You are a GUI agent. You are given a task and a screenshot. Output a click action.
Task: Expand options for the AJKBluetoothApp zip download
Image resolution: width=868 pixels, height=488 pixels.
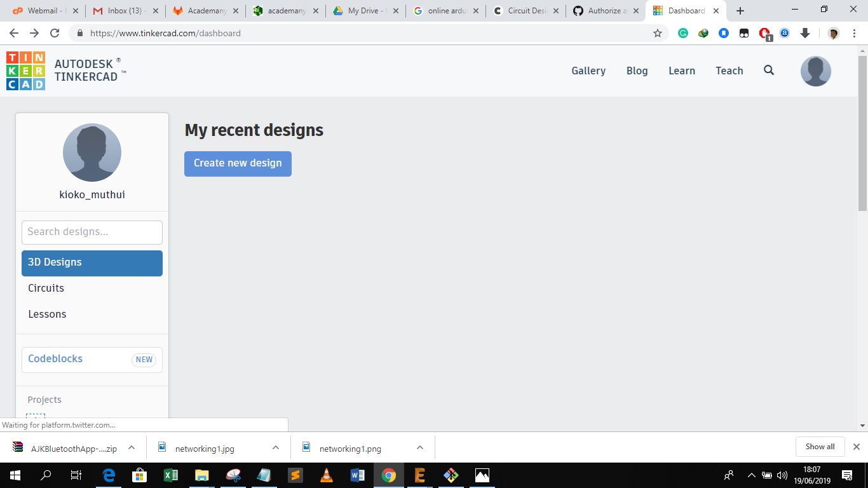tap(132, 447)
